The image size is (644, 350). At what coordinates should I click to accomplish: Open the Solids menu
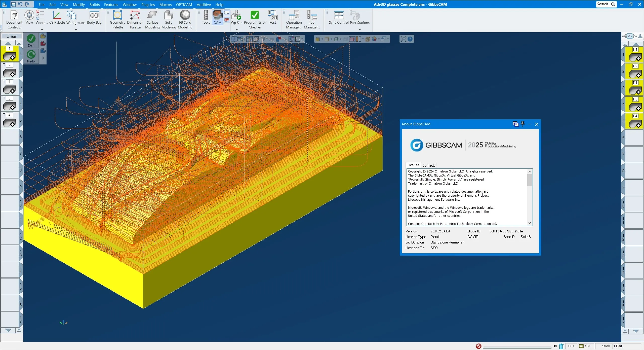point(94,5)
